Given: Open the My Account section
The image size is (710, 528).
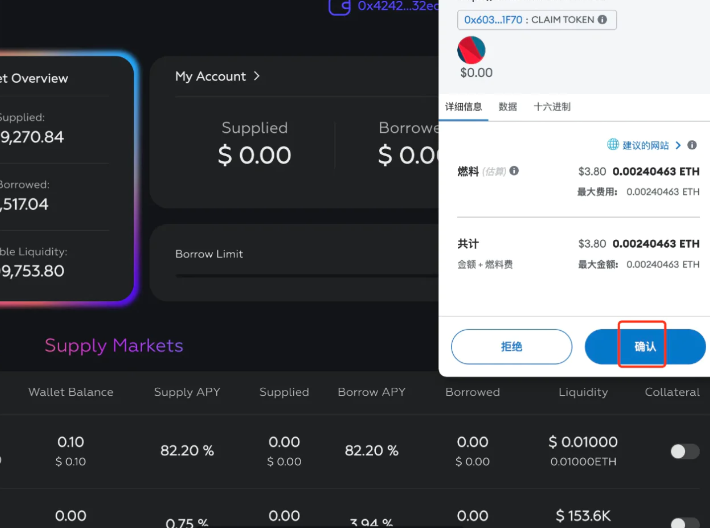Looking at the screenshot, I should point(211,77).
